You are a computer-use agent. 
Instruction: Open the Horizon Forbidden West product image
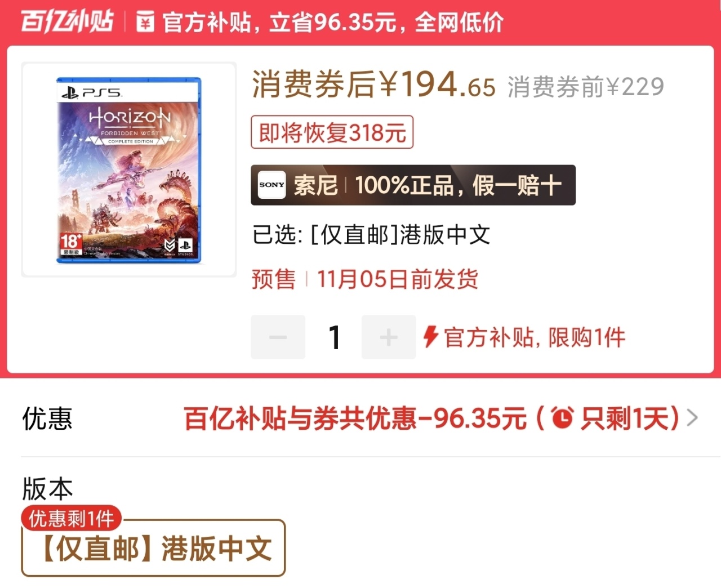[129, 170]
